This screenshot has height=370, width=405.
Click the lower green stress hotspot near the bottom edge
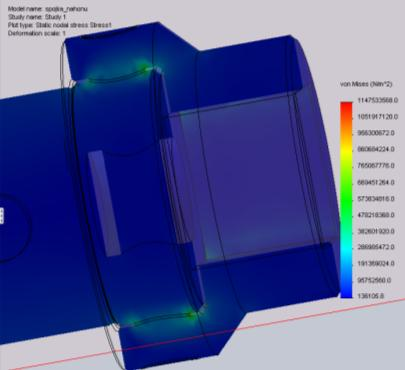190,315
